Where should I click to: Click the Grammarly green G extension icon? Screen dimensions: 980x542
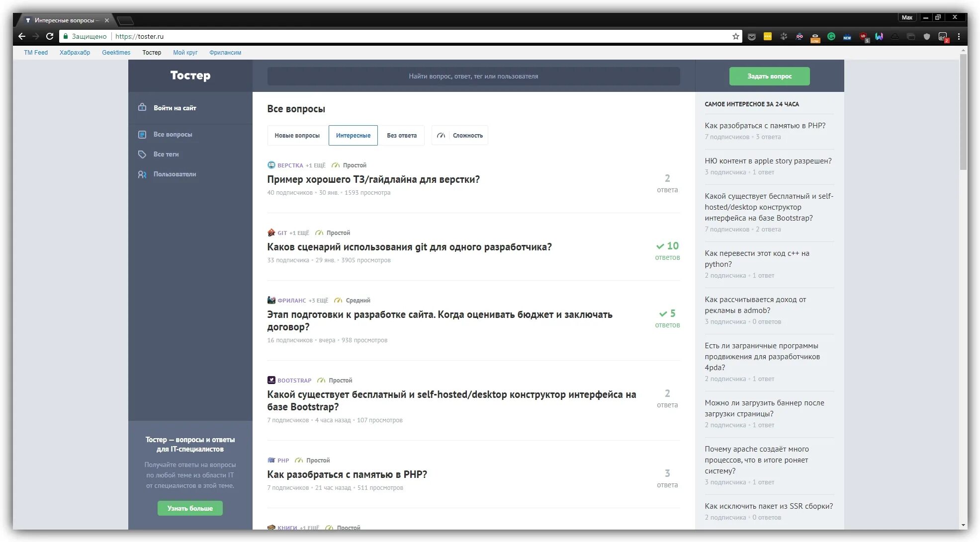coord(831,36)
